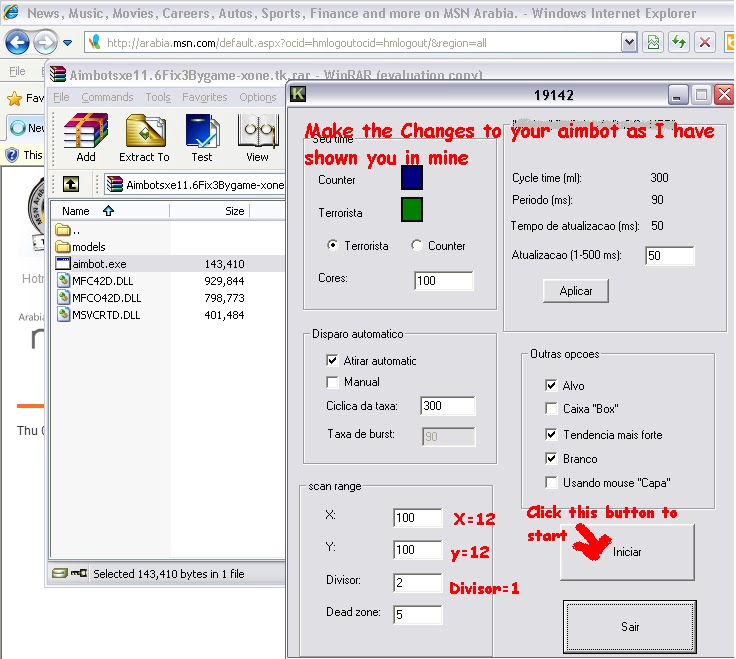This screenshot has height=659, width=736.
Task: Click the scan range X input field
Action: point(418,518)
